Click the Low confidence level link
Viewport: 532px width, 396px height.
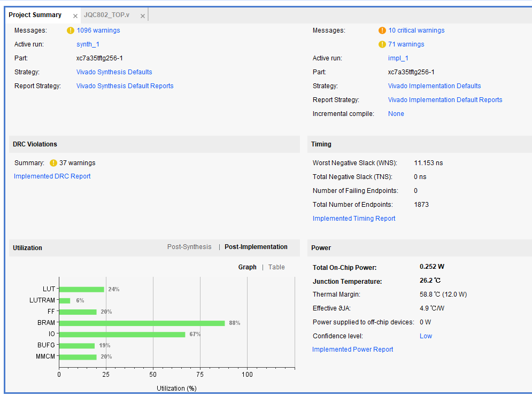426,336
